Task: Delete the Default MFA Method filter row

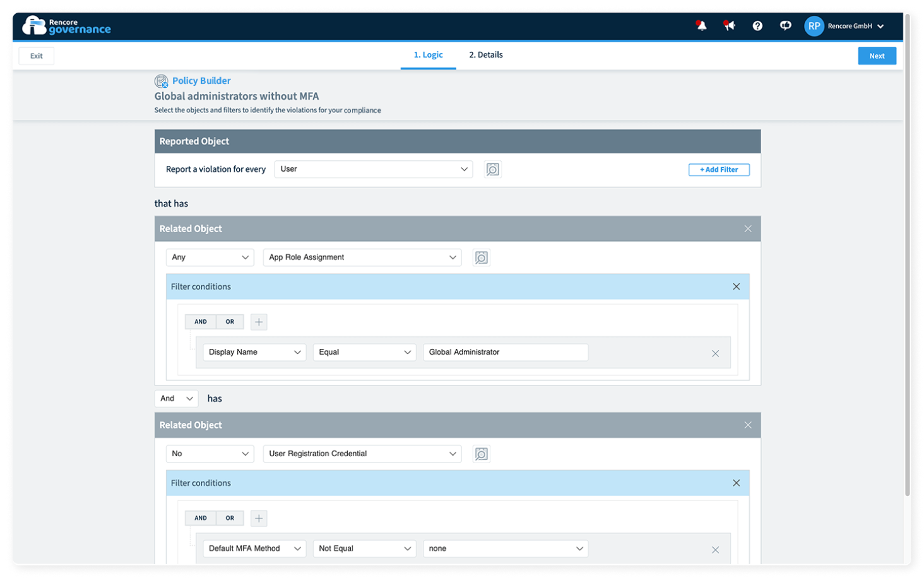Action: (x=715, y=550)
